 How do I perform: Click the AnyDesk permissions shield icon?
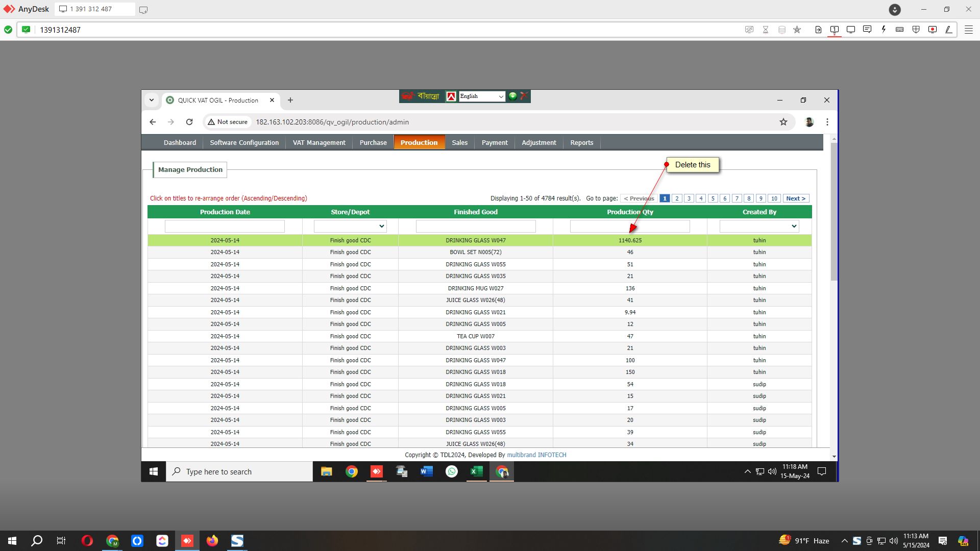916,30
